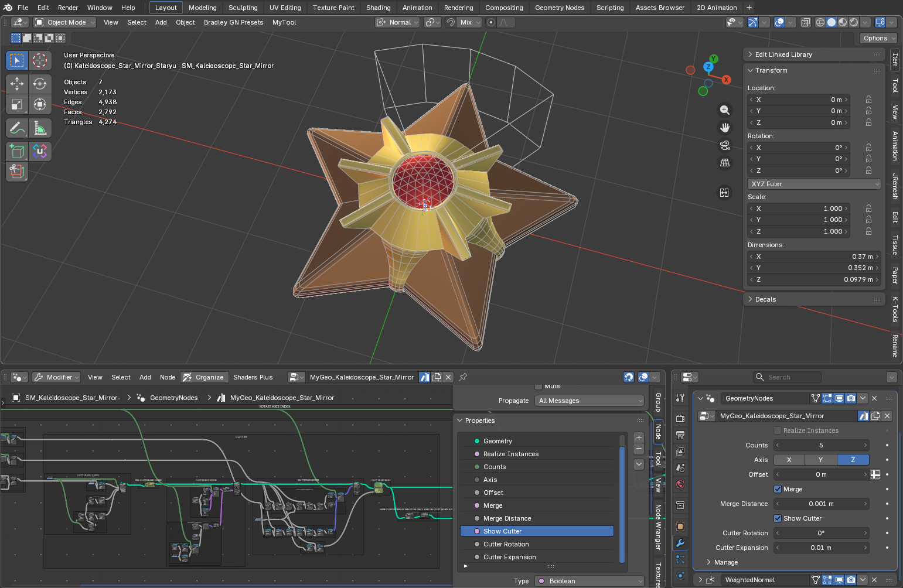
Task: Select the Add Cube tool
Action: pos(17,151)
